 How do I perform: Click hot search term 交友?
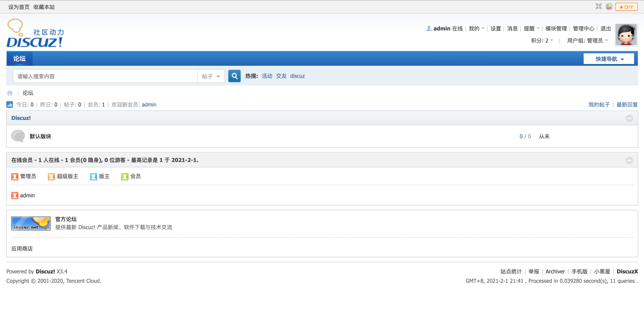(x=281, y=76)
